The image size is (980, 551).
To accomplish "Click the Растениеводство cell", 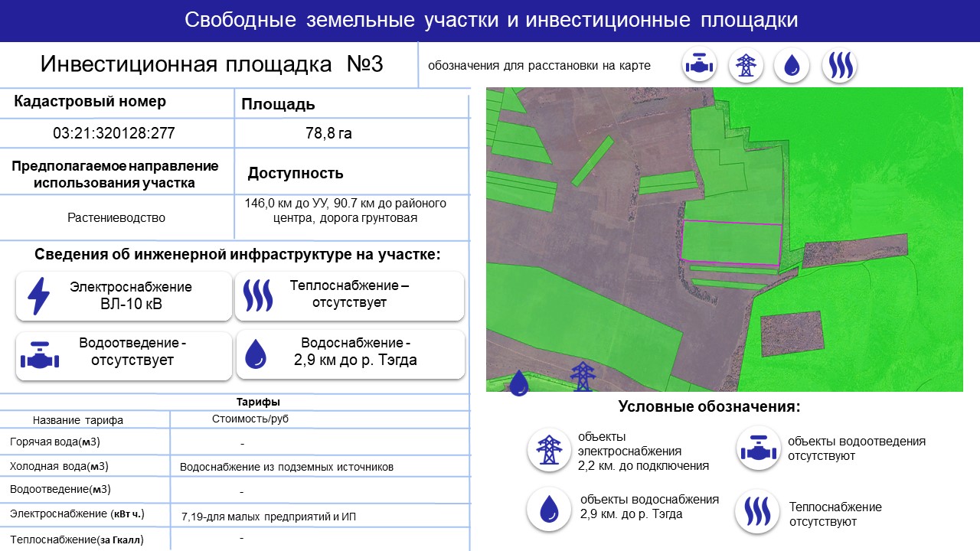I will coord(116,217).
